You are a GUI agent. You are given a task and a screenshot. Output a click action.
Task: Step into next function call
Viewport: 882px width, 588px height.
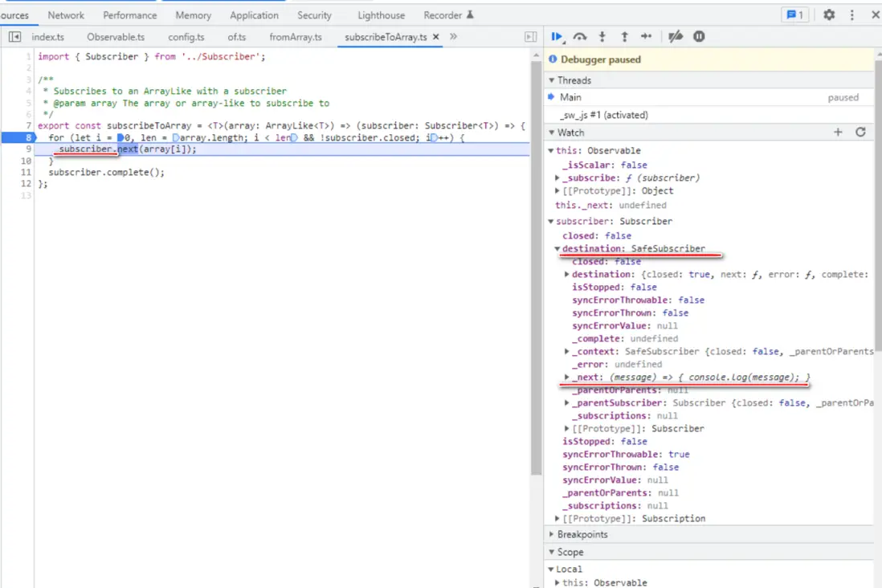tap(602, 37)
